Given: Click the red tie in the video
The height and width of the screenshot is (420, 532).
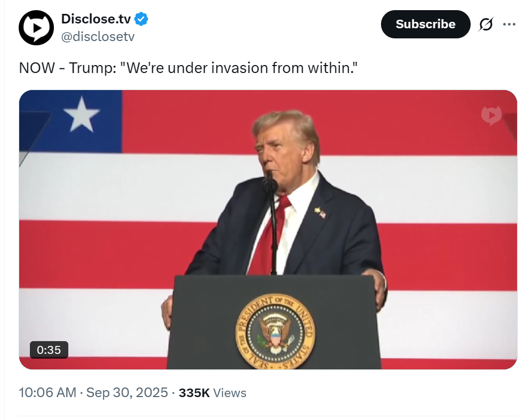Looking at the screenshot, I should 271,234.
